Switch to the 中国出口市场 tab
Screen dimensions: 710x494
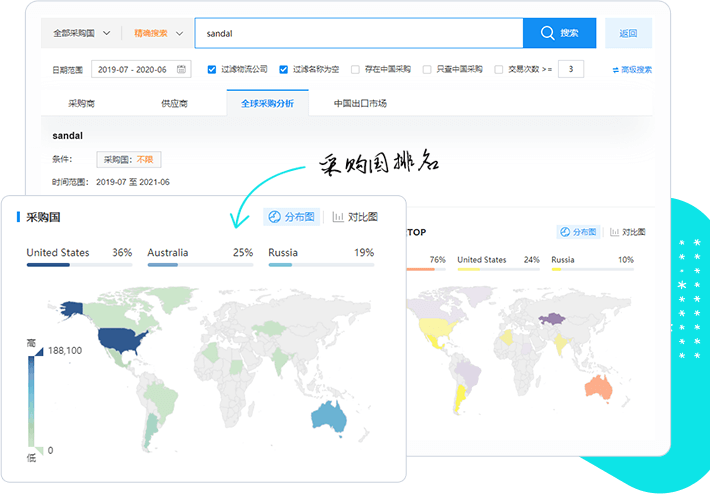point(360,103)
